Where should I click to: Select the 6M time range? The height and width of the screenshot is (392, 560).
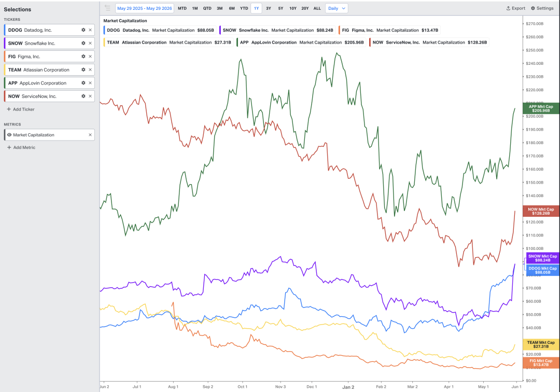pyautogui.click(x=232, y=8)
